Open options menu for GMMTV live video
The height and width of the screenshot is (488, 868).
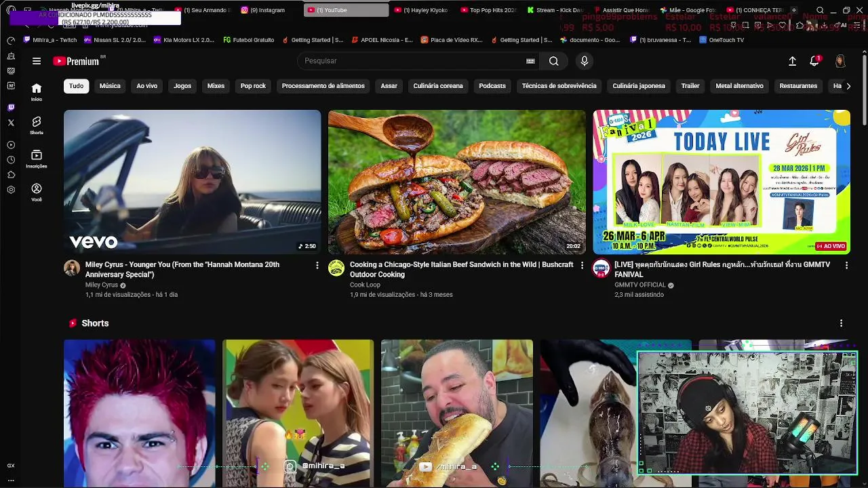click(846, 266)
